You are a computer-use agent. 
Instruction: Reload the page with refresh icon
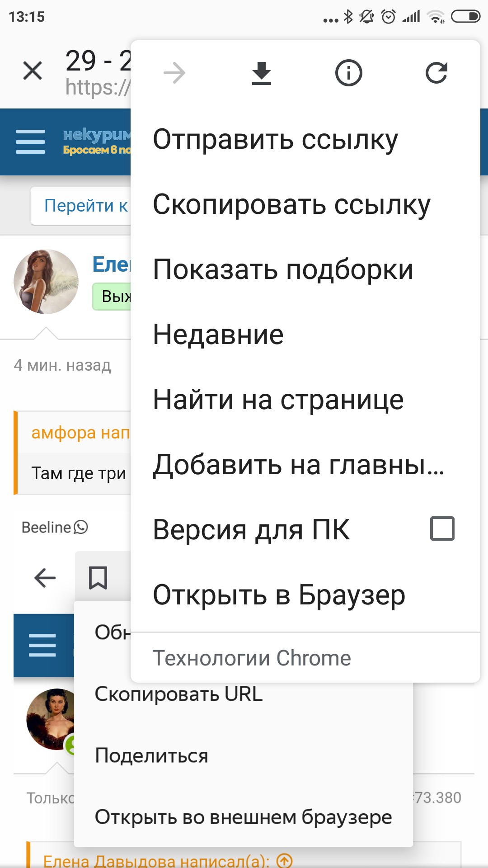(x=436, y=73)
